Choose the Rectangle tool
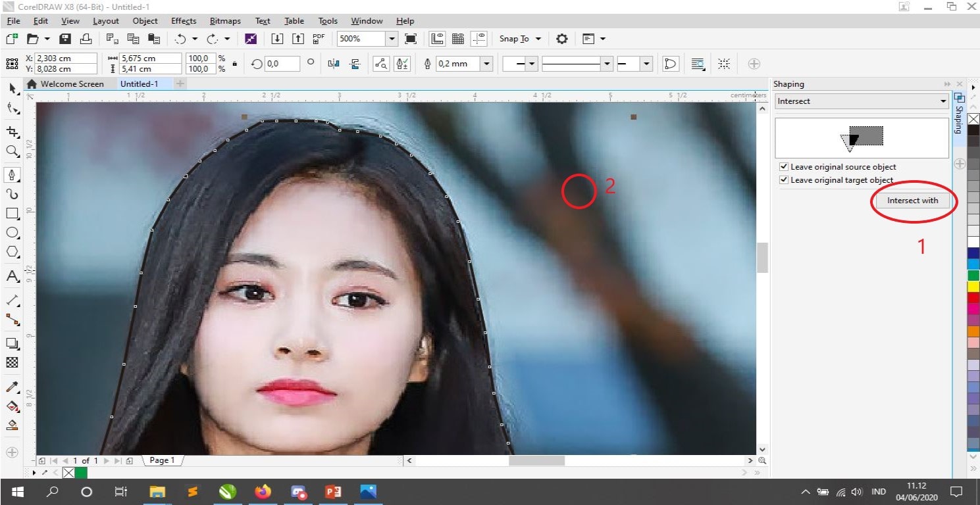The image size is (980, 505). [x=12, y=214]
